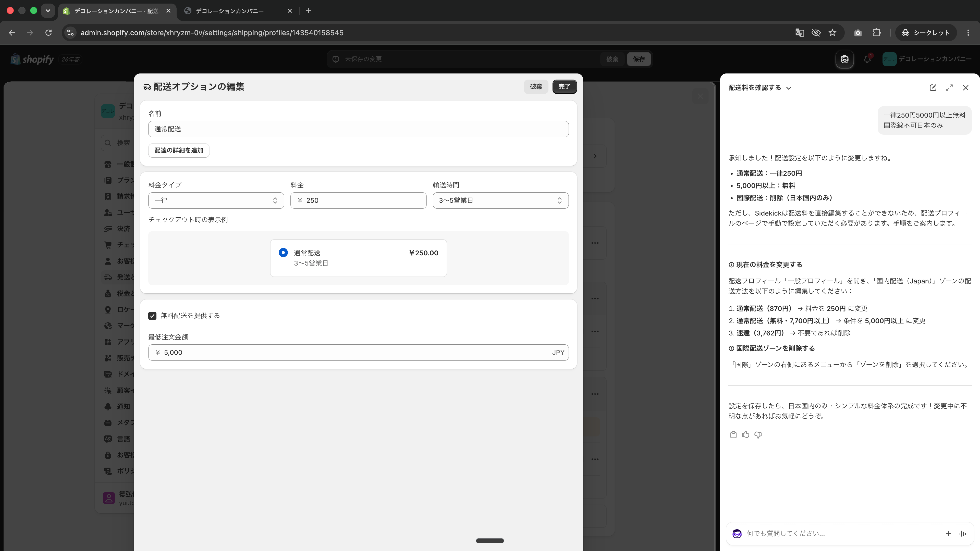Uncheck 無料配送を提供する checkbox
The width and height of the screenshot is (980, 551).
[x=152, y=316]
